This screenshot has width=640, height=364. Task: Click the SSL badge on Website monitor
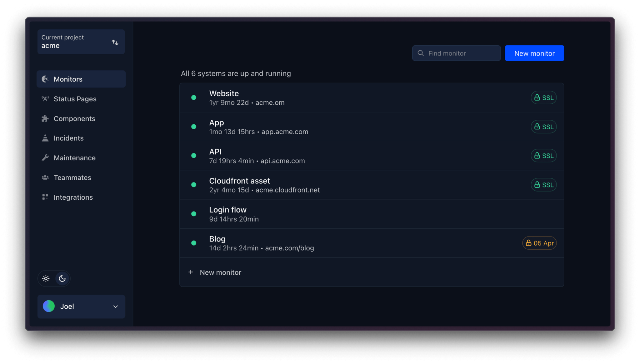point(544,97)
